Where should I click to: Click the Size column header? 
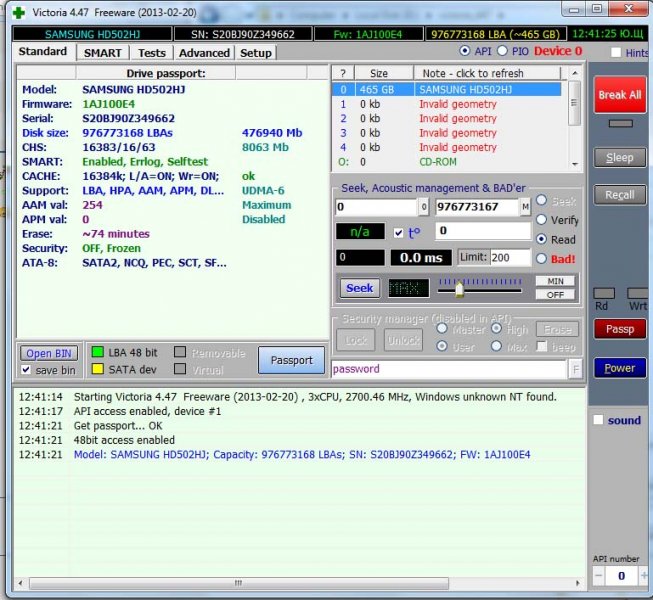(384, 73)
